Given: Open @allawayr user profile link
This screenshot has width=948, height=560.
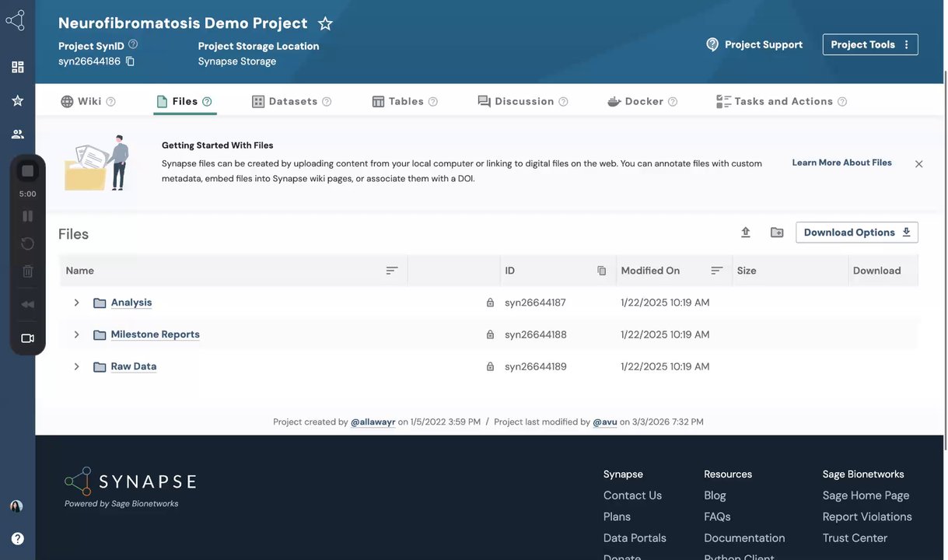Looking at the screenshot, I should (x=373, y=422).
